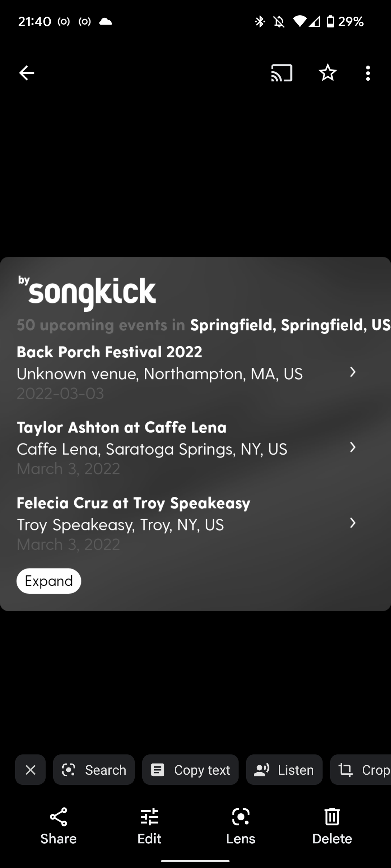Screen dimensions: 391x868
Task: Open the Felecia Cruz event chevron
Action: pyautogui.click(x=353, y=523)
